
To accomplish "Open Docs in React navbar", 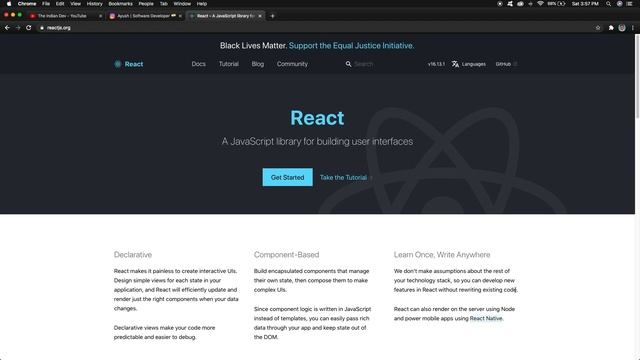I will pos(198,64).
